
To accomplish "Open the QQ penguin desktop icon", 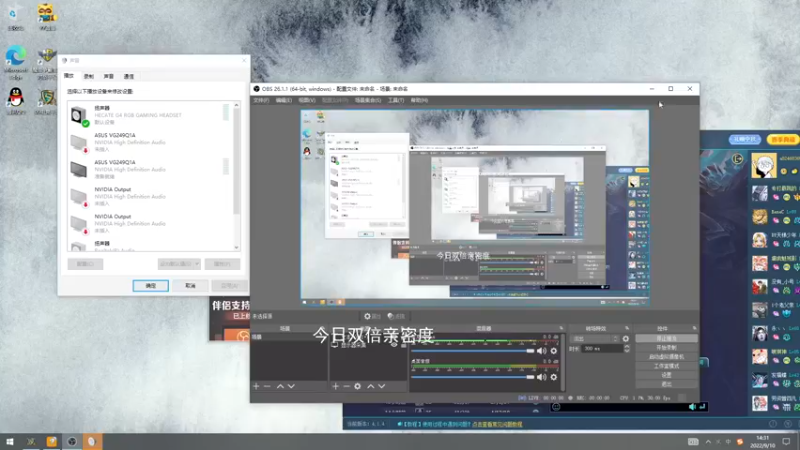I will pos(16,101).
